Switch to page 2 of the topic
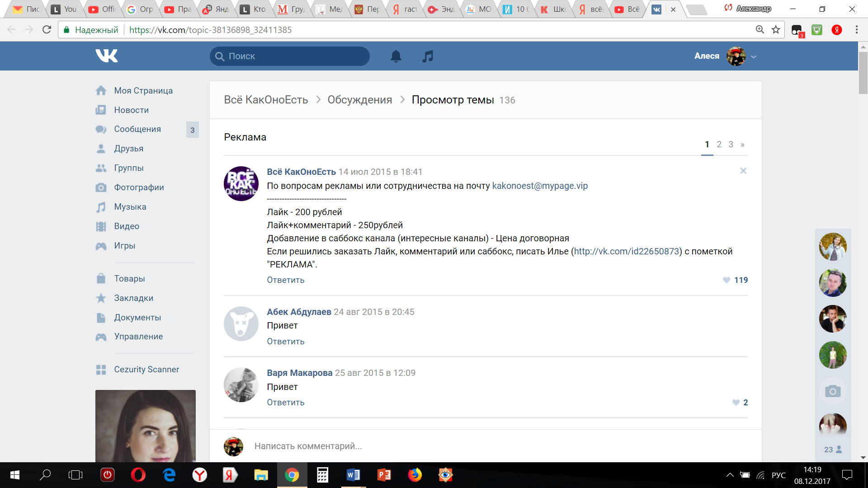The width and height of the screenshot is (868, 488). click(719, 145)
